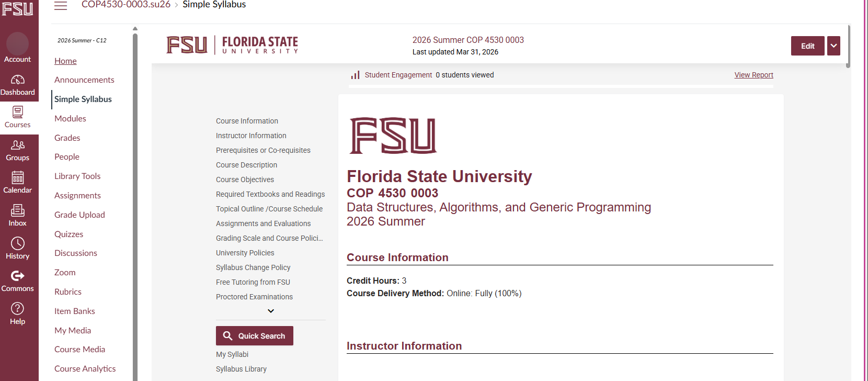Image resolution: width=868 pixels, height=381 pixels.
Task: Click the Edit button
Action: coord(808,46)
